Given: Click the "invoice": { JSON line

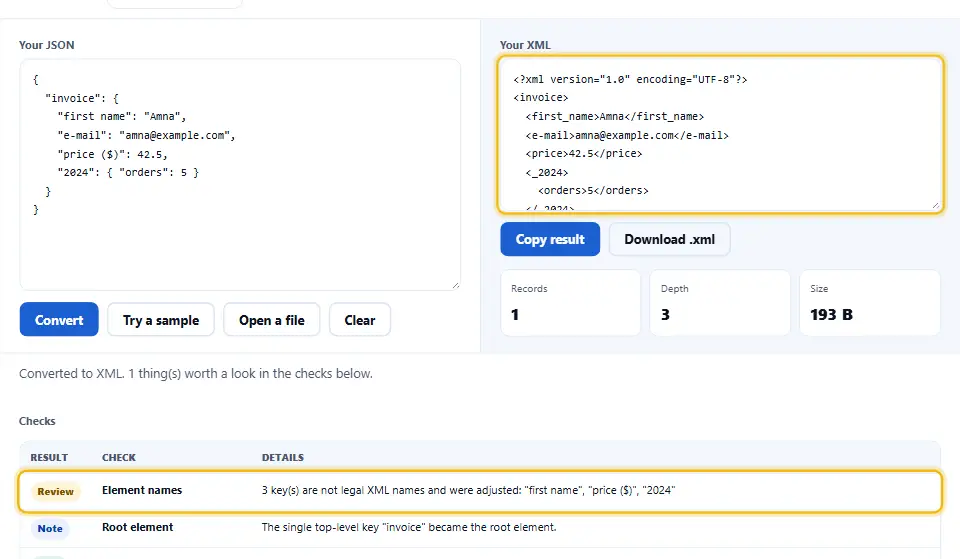Looking at the screenshot, I should [81, 98].
